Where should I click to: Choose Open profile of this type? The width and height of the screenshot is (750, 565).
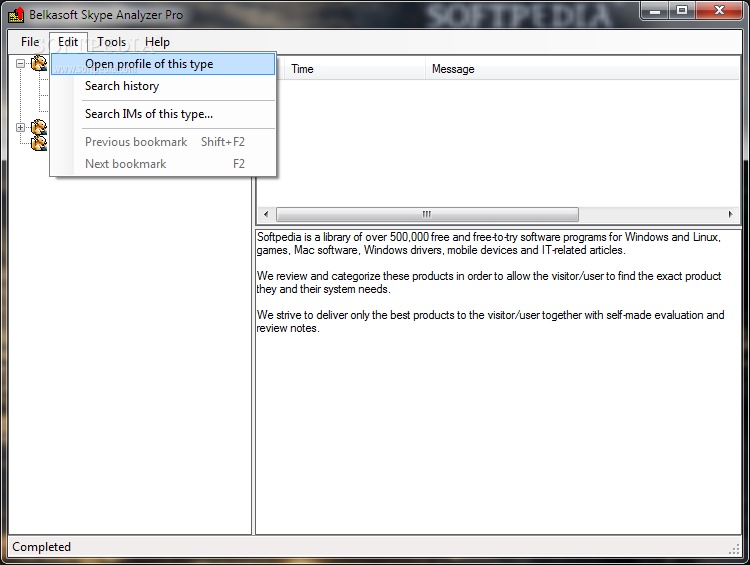tap(163, 64)
